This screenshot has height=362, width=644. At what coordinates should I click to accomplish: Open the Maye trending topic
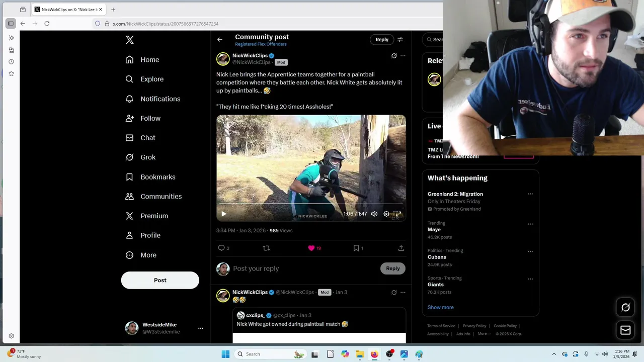(434, 230)
